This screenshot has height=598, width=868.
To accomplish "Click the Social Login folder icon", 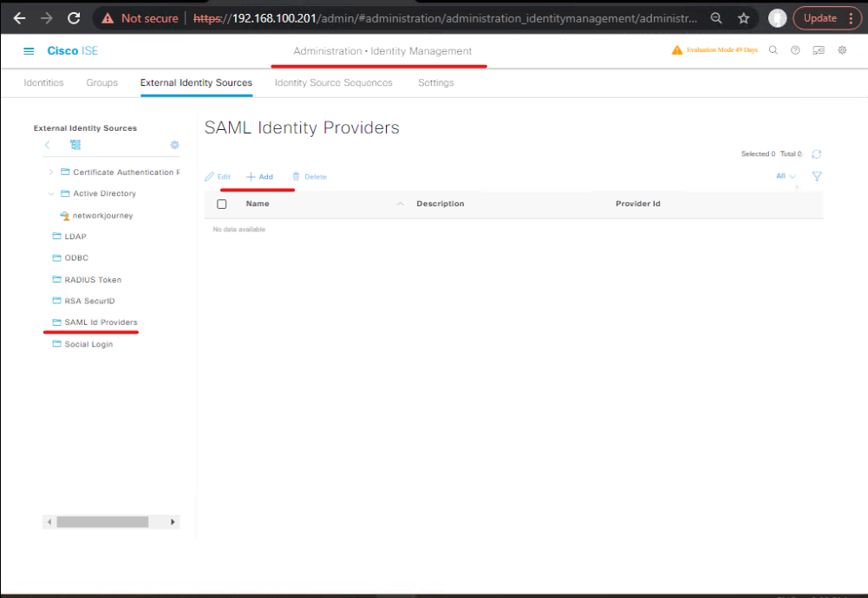I will (x=56, y=343).
